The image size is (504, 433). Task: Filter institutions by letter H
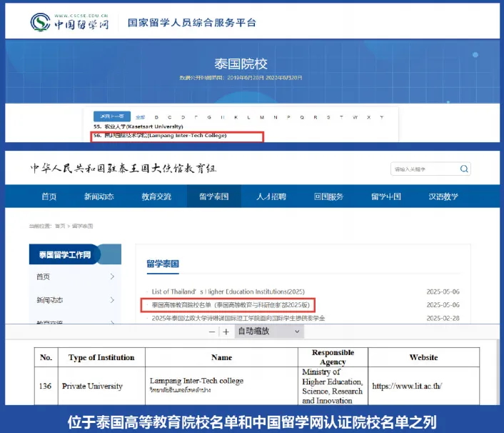pyautogui.click(x=223, y=117)
